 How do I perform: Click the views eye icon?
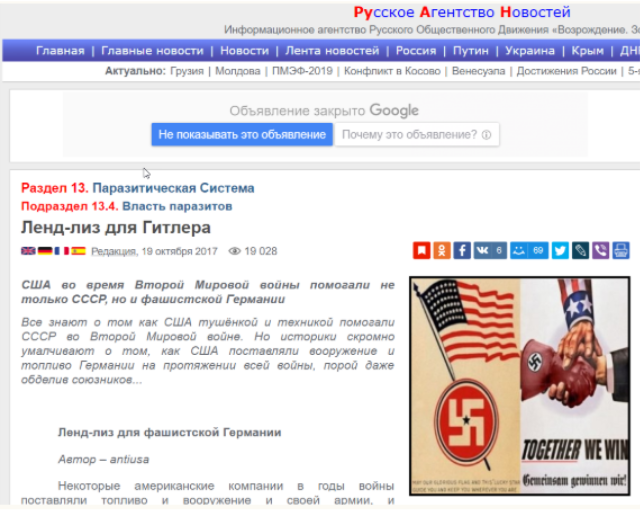[x=235, y=251]
